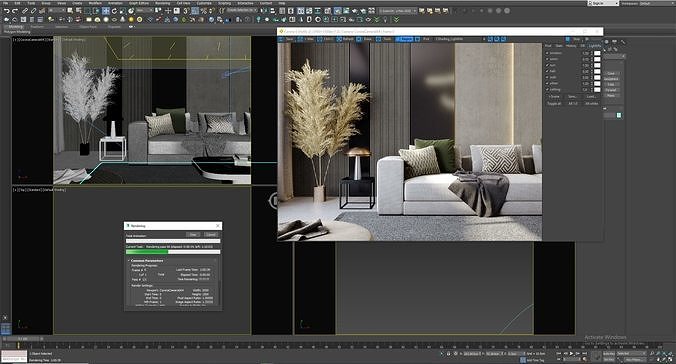Screen dimensions: 676x364
Task: Switch to the Post tab in Corona VFB
Action: tap(548, 45)
